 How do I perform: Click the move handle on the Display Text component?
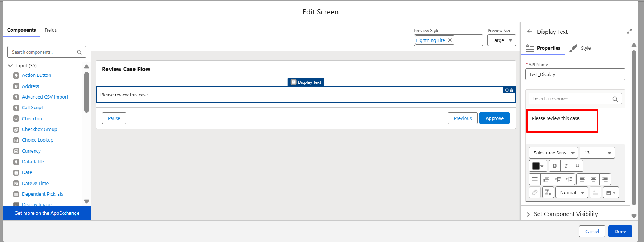point(507,90)
